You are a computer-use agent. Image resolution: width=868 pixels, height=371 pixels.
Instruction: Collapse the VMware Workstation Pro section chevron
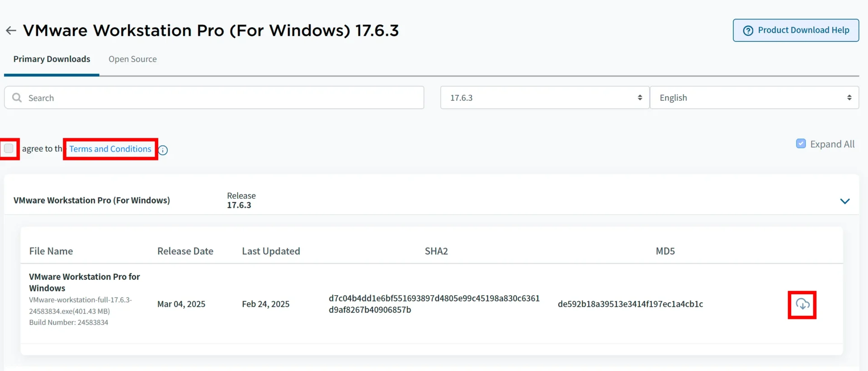tap(844, 201)
